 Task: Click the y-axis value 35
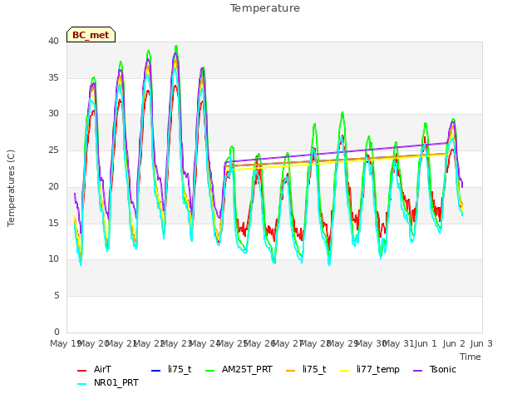53,77
